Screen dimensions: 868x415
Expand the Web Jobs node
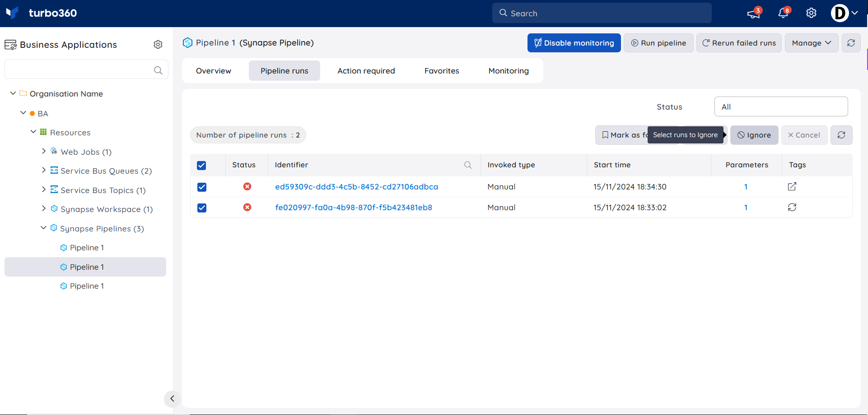pyautogui.click(x=43, y=151)
